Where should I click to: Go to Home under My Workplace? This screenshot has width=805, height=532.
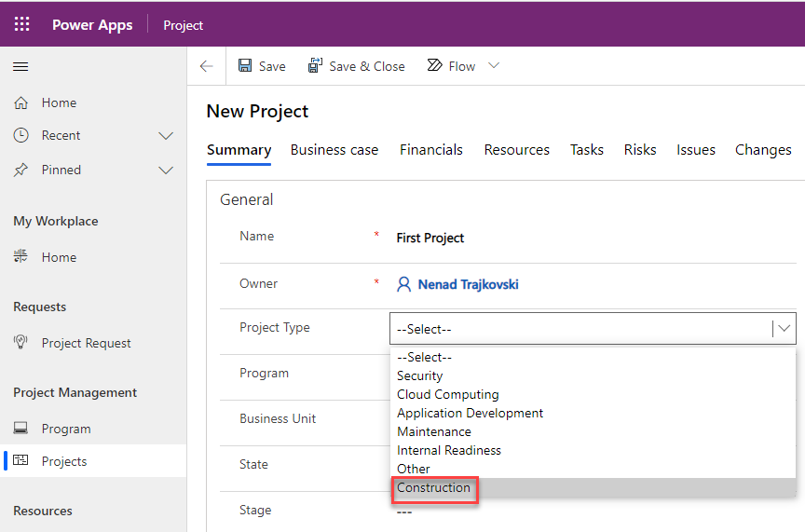(59, 257)
